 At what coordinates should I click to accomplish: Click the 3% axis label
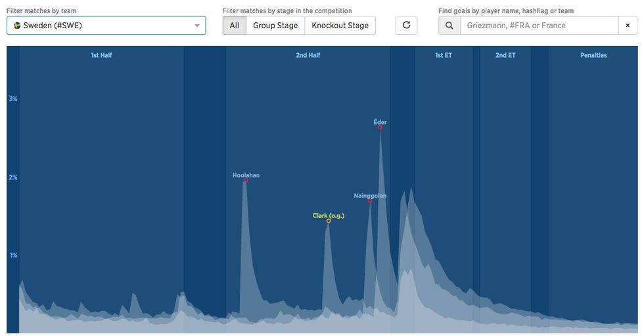pyautogui.click(x=13, y=99)
